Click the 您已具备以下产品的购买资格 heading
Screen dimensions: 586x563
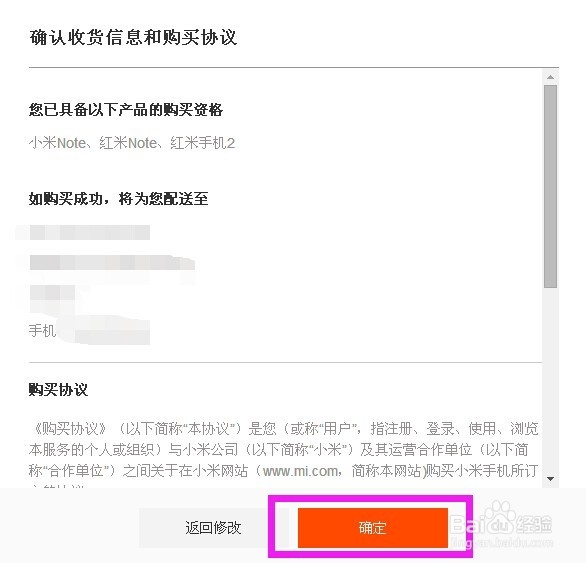[126, 110]
